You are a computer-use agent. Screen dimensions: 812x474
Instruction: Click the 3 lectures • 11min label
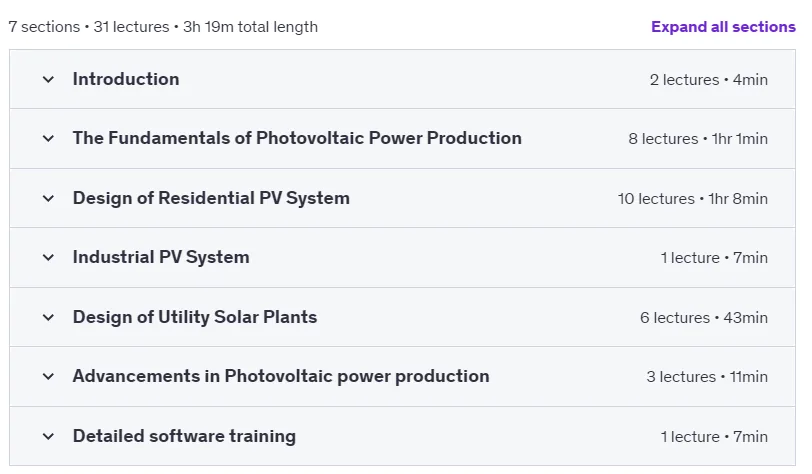(707, 377)
